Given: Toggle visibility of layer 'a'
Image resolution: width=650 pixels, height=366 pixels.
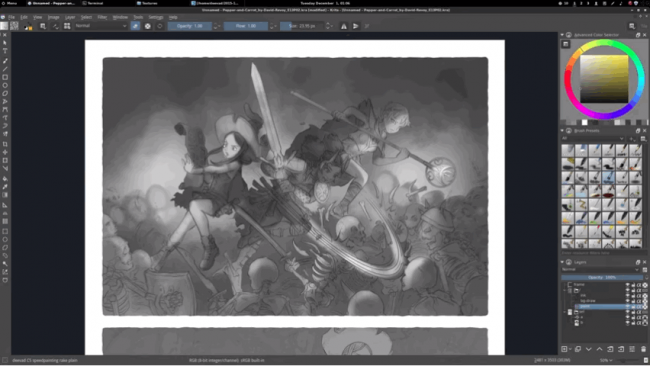Looking at the screenshot, I should [627, 317].
